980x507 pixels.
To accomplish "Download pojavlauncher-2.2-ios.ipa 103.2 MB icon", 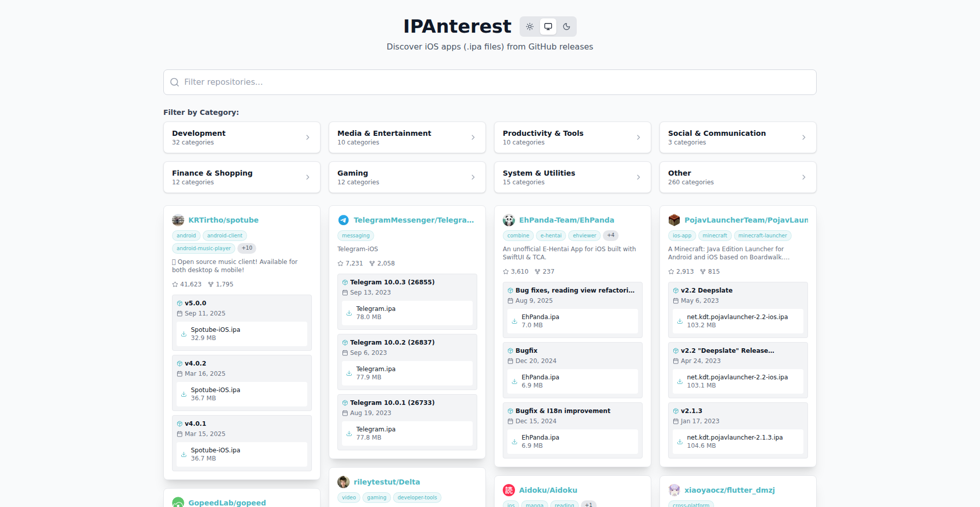I will pos(680,321).
